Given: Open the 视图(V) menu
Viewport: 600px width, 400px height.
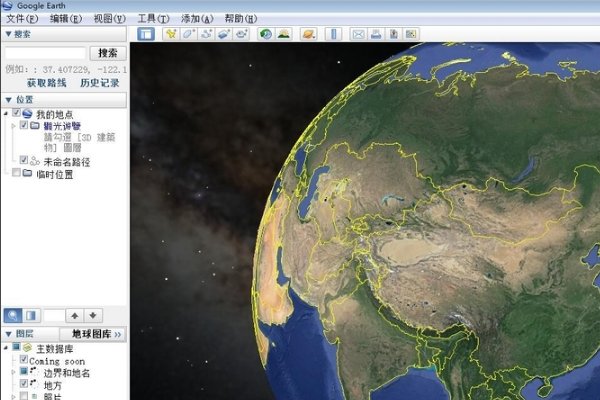Looking at the screenshot, I should tap(110, 18).
